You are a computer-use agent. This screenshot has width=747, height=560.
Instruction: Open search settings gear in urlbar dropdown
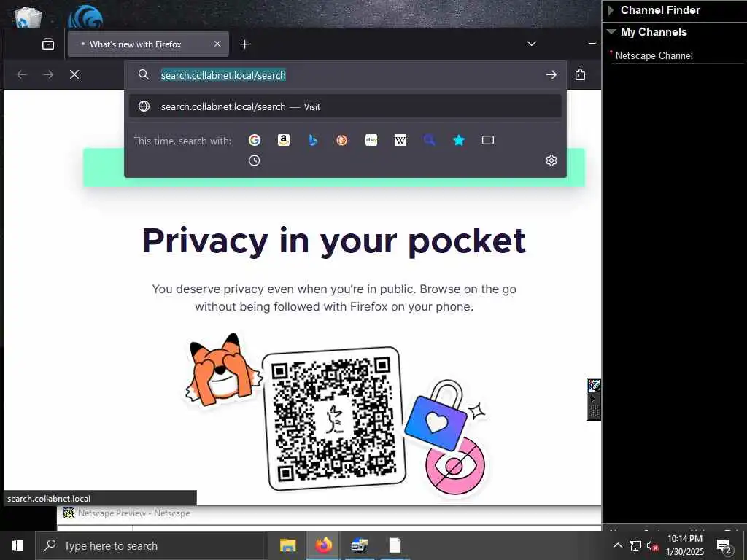pos(551,160)
